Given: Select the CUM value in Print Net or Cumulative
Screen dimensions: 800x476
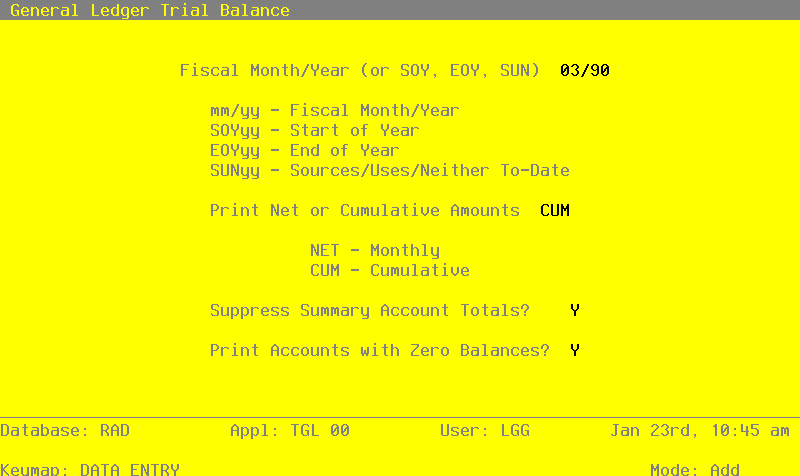Looking at the screenshot, I should (555, 210).
